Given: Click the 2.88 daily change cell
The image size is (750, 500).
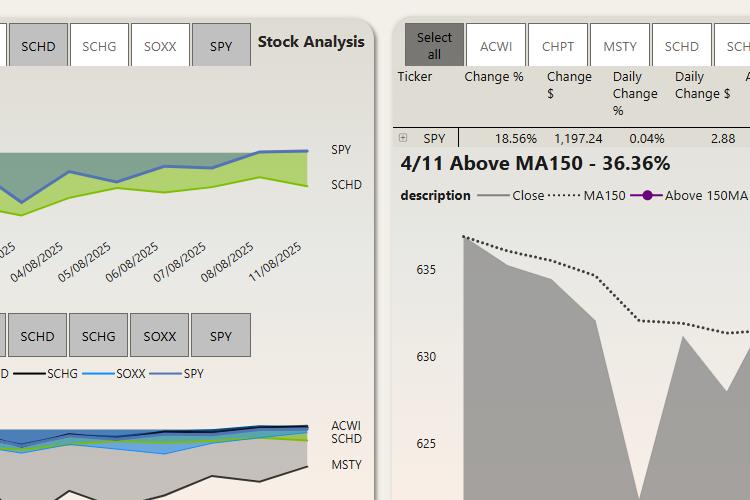Looking at the screenshot, I should pos(723,138).
